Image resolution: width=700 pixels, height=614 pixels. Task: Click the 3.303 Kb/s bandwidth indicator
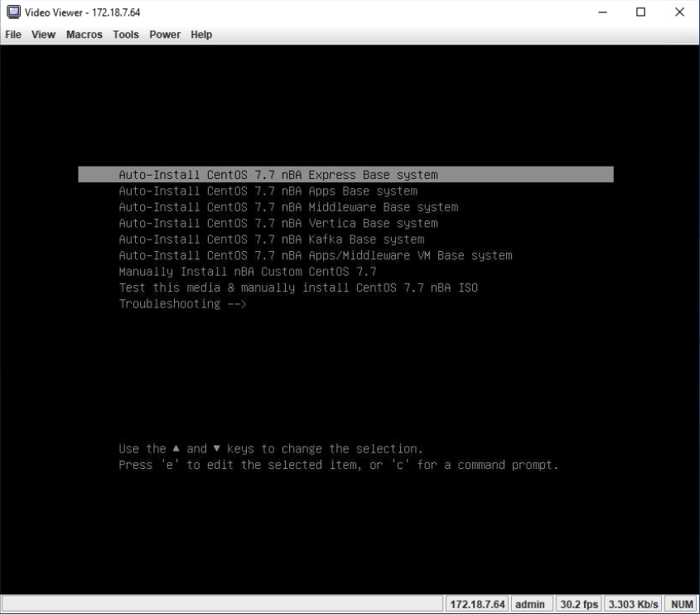(x=633, y=604)
